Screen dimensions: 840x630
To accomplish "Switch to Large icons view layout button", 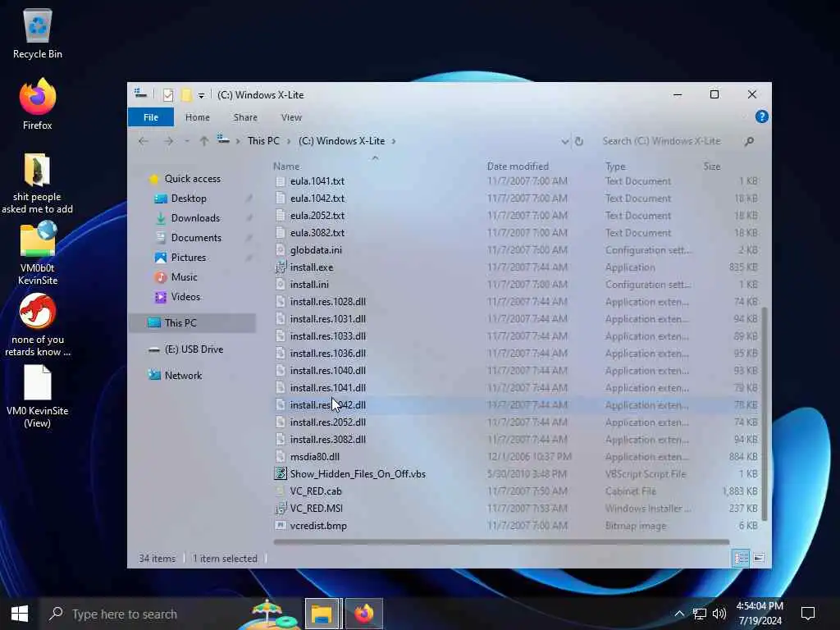I will (x=759, y=558).
